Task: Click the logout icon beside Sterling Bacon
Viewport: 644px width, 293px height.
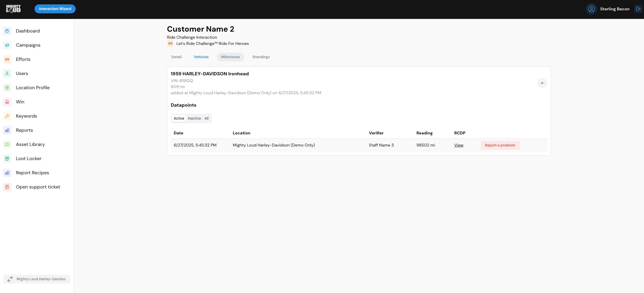Action: (x=638, y=9)
